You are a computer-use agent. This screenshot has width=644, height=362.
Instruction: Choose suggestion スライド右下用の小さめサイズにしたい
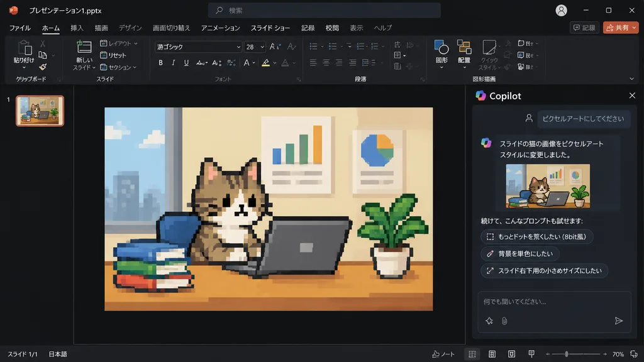point(544,270)
